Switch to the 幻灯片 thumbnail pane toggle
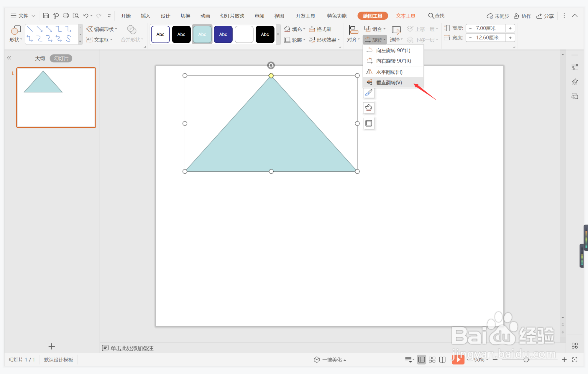 [x=61, y=58]
